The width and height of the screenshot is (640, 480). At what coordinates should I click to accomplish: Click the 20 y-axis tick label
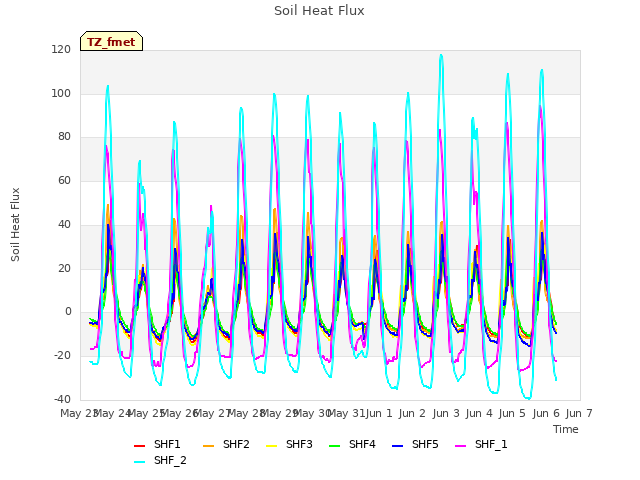point(64,269)
